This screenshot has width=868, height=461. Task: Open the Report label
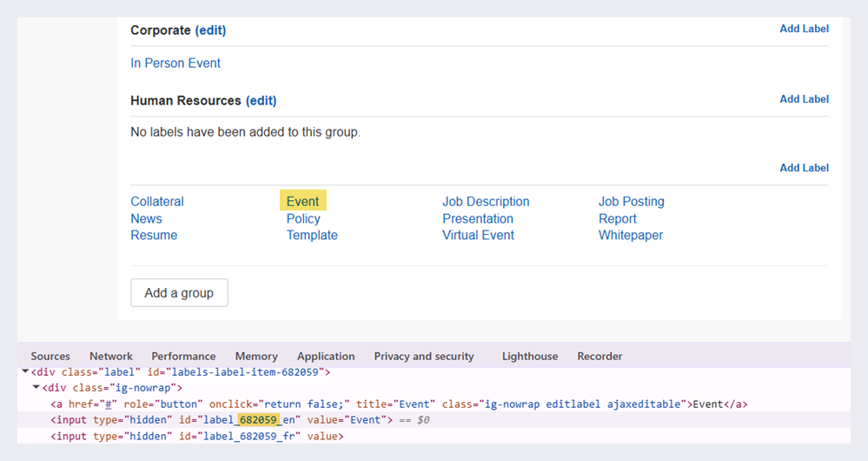coord(617,219)
